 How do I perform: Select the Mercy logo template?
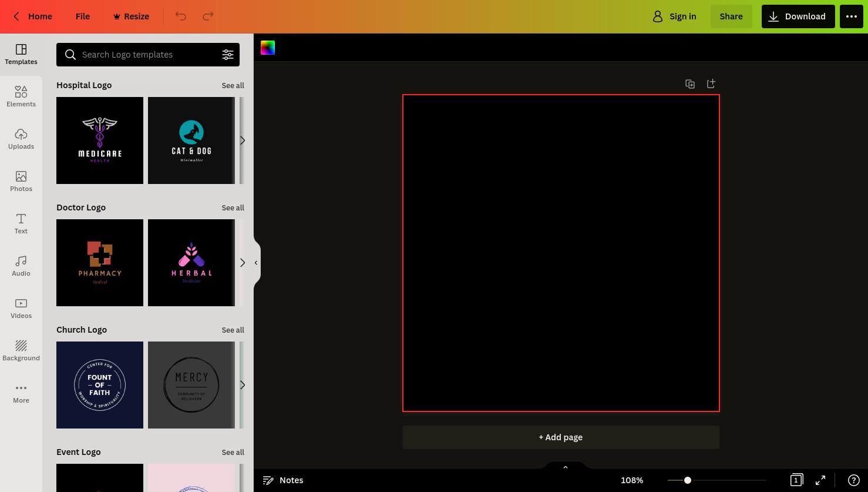191,385
